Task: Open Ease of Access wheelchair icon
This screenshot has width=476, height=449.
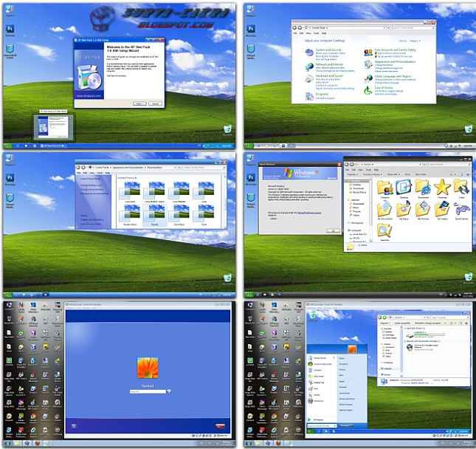Action: click(368, 91)
